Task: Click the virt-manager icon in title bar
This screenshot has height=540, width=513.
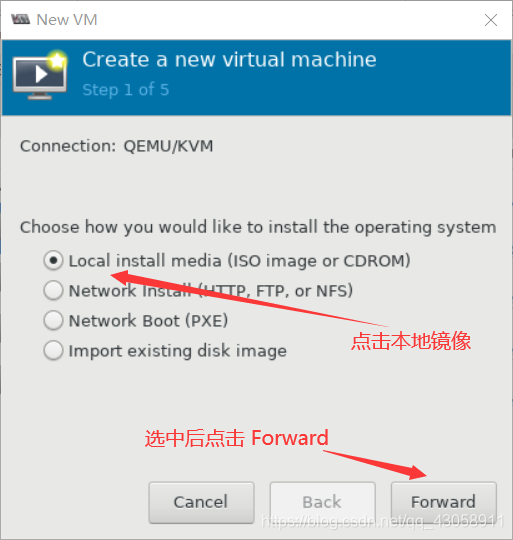Action: coord(21,19)
